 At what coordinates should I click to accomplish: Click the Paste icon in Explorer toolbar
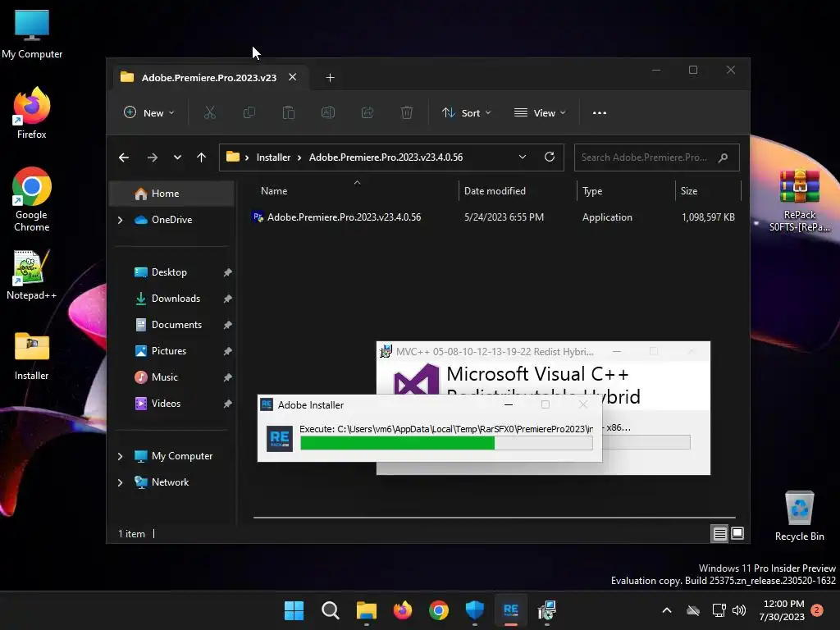pyautogui.click(x=288, y=112)
